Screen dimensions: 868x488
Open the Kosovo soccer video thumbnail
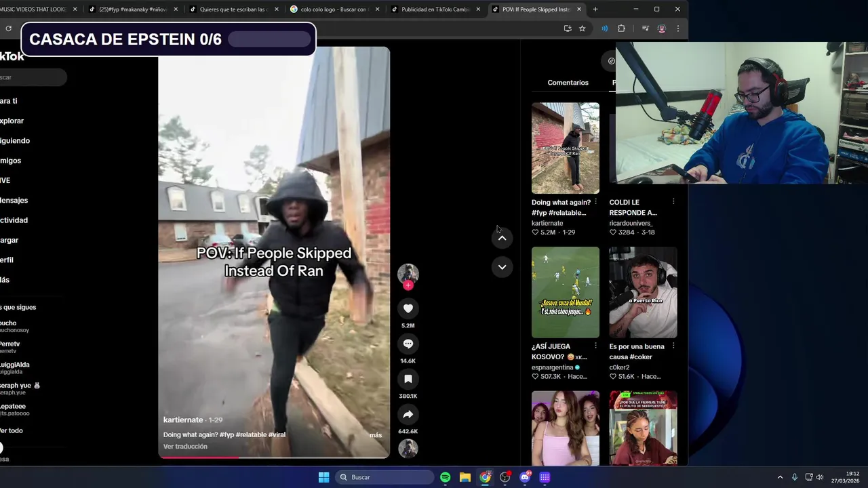coord(566,292)
